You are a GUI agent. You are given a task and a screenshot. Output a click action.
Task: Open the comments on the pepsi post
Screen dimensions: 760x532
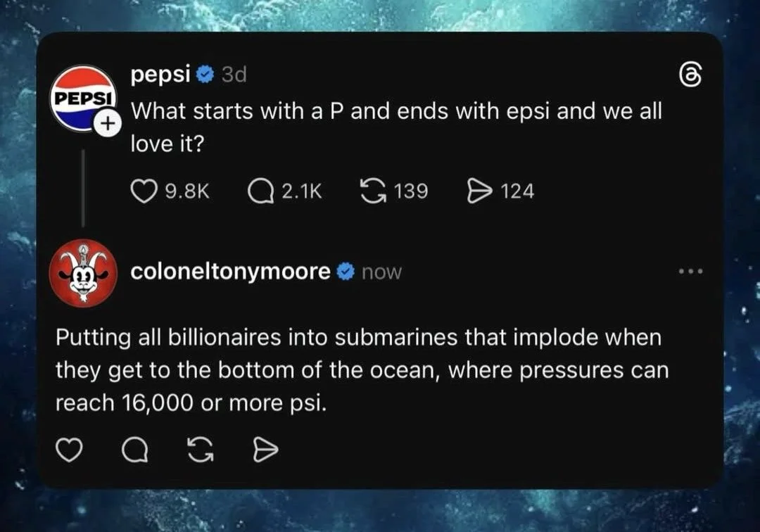tap(262, 189)
